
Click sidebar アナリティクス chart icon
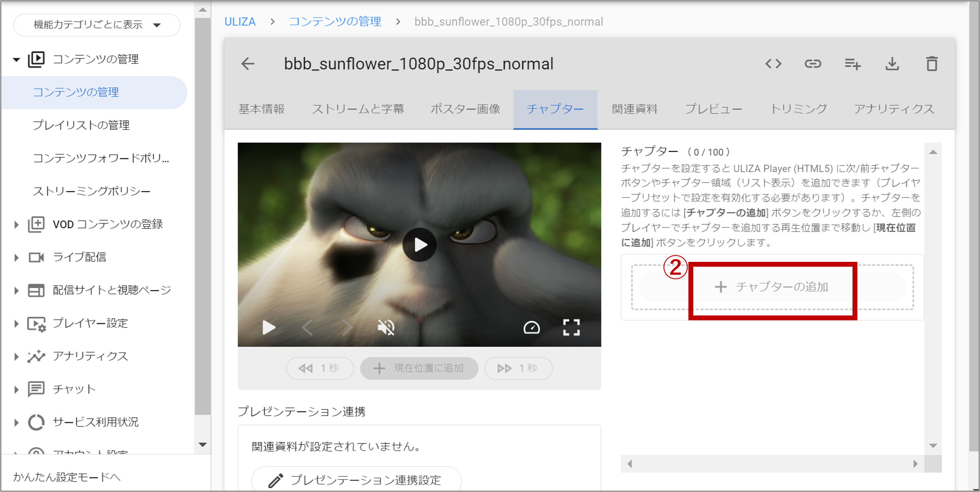point(36,356)
